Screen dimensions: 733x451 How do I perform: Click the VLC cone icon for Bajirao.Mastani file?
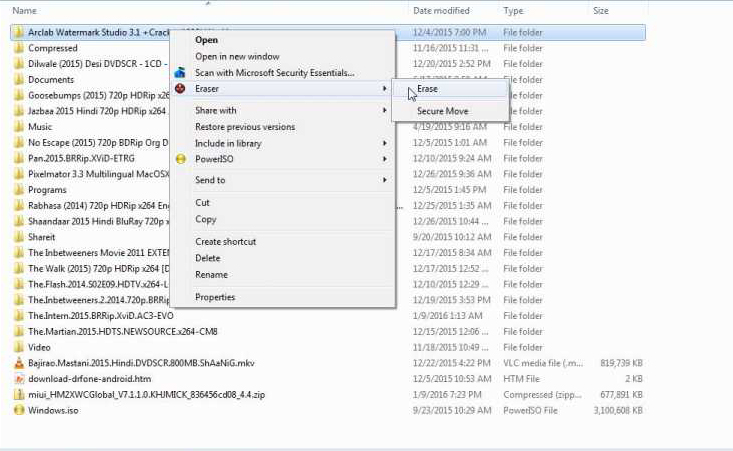tap(19, 363)
